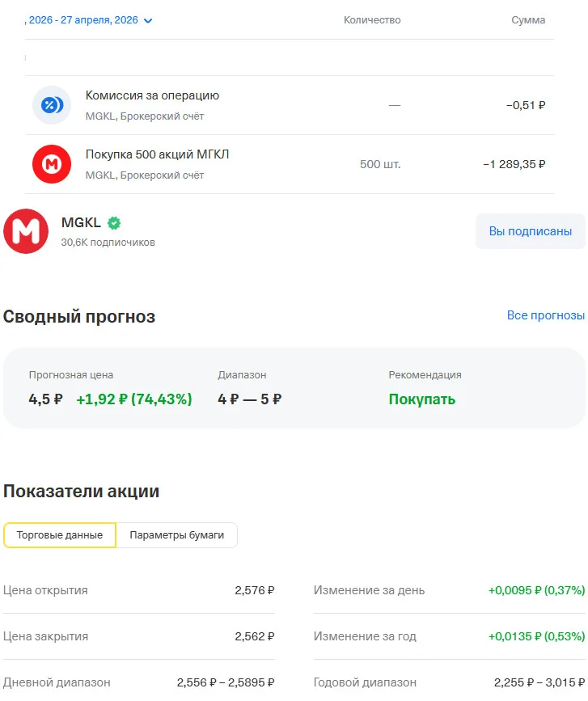Switch to the 'Торговые данные' tab
Viewport: 588px width, 701px height.
click(60, 535)
